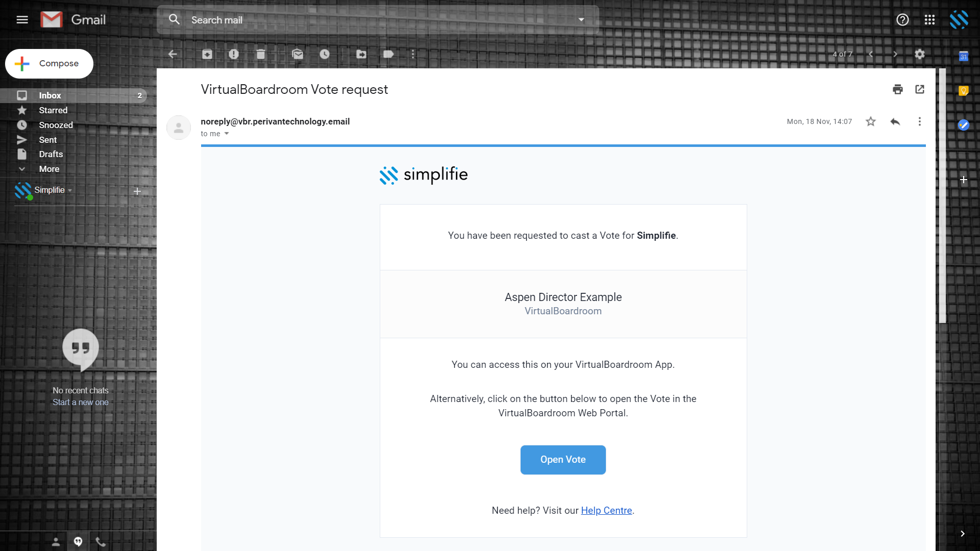Click the email vertical scrollbar
Screen dimensions: 980x551
942,195
